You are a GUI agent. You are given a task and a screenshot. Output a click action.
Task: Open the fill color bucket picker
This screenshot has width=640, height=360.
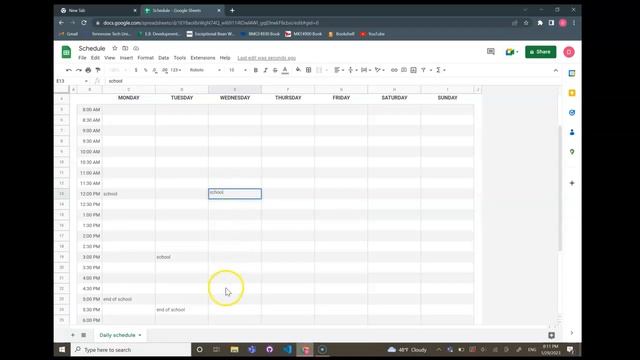(298, 70)
